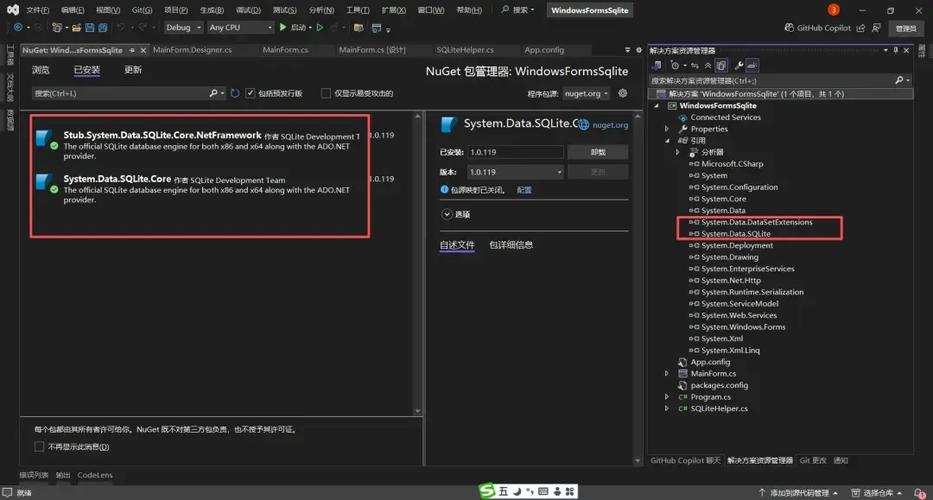Open the 文件(F) menu

[38, 10]
